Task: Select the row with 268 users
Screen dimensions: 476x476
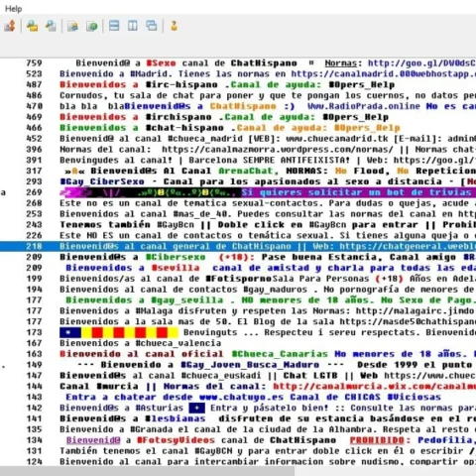Action: 238,203
